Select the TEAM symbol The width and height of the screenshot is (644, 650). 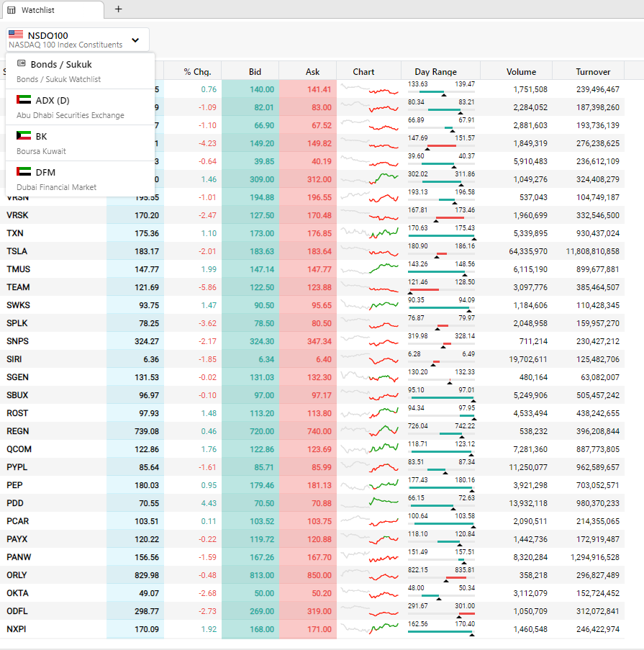(x=18, y=287)
